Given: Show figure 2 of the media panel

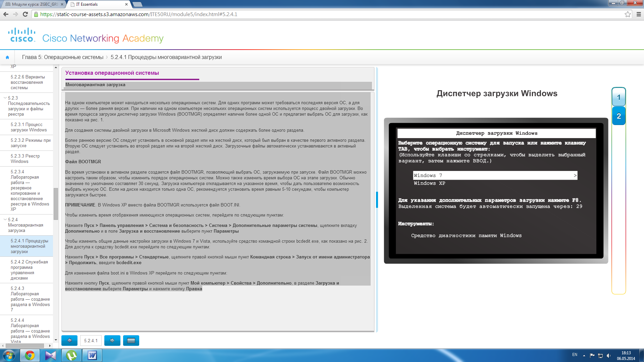Looking at the screenshot, I should click(x=619, y=116).
